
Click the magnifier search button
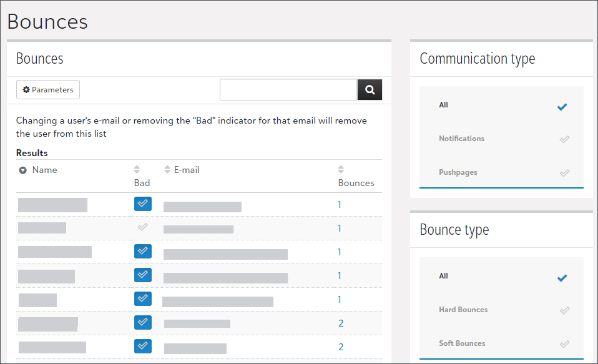pyautogui.click(x=370, y=90)
